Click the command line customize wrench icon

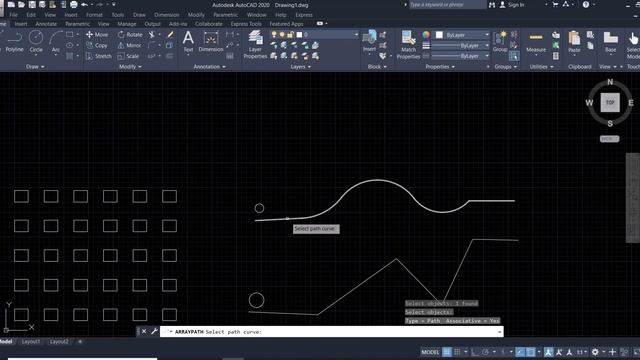(x=154, y=331)
